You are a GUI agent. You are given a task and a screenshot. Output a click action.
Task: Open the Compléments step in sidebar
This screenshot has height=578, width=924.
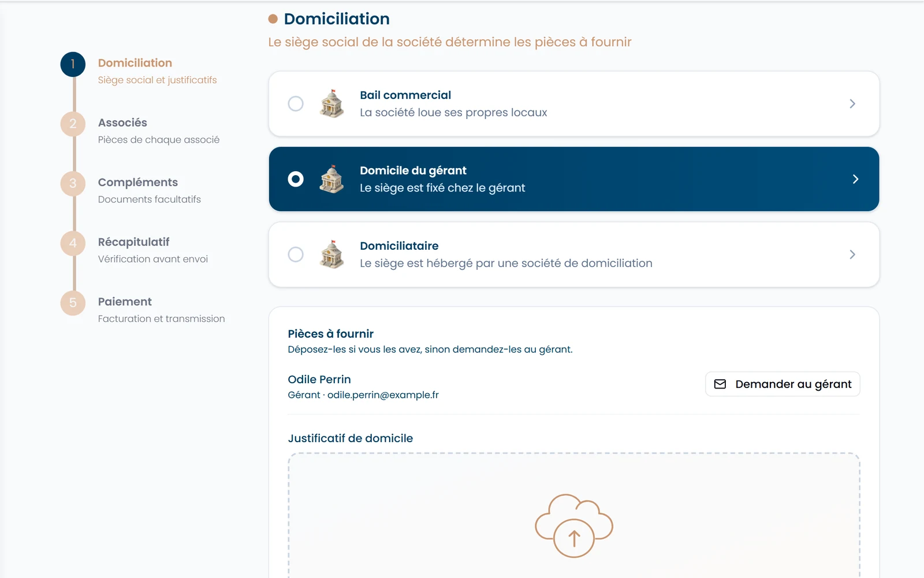pos(138,182)
